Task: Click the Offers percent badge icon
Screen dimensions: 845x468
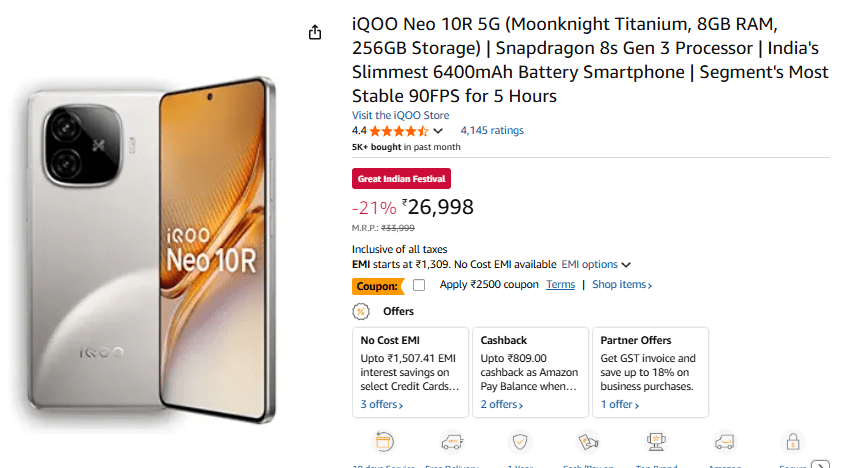Action: point(361,311)
